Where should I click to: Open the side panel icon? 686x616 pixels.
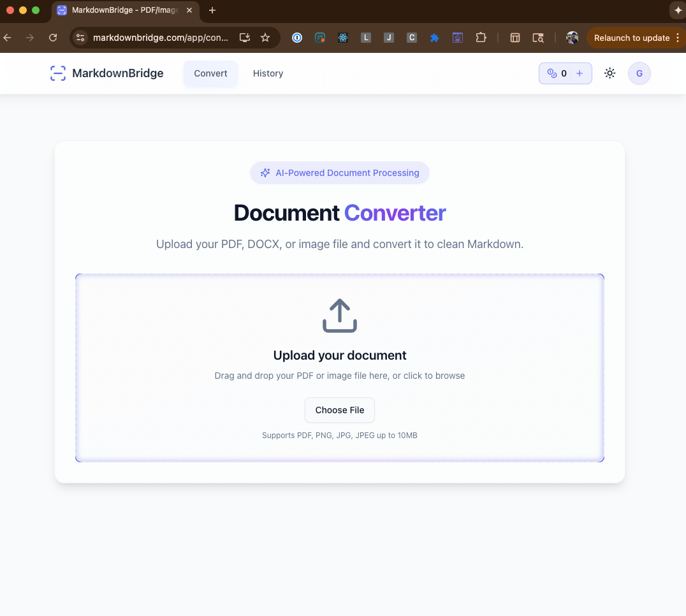(x=515, y=38)
